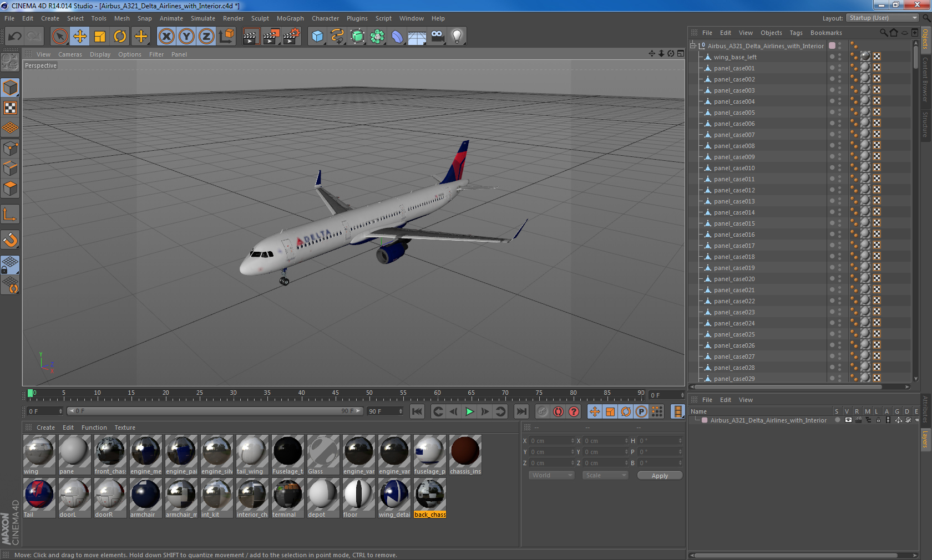Open the Layers panel View menu

click(x=746, y=400)
